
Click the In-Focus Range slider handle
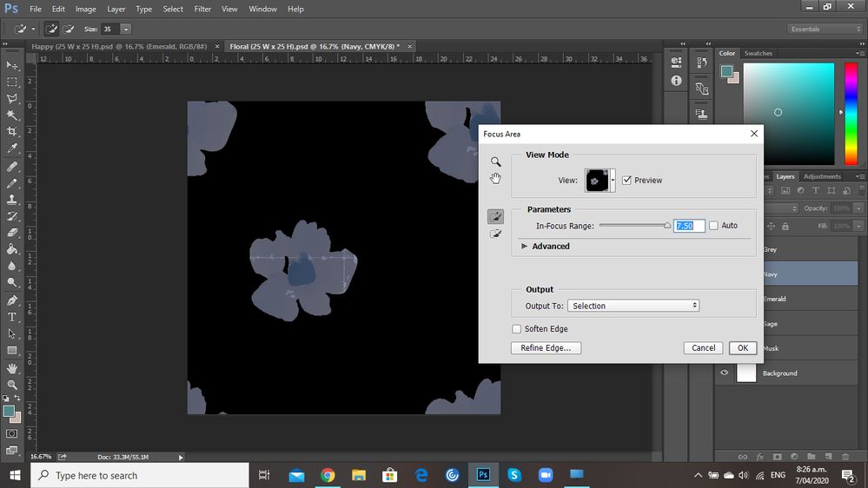667,225
